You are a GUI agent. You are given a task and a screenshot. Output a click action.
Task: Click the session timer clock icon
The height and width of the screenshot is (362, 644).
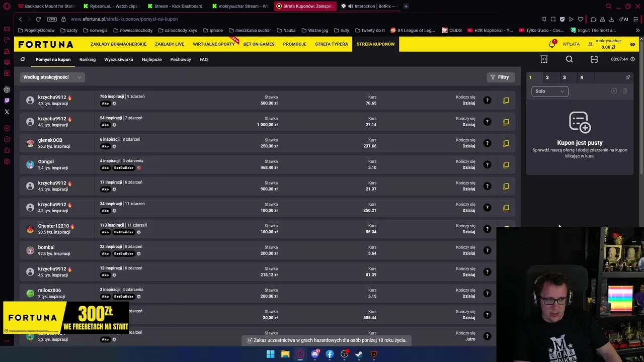click(632, 59)
